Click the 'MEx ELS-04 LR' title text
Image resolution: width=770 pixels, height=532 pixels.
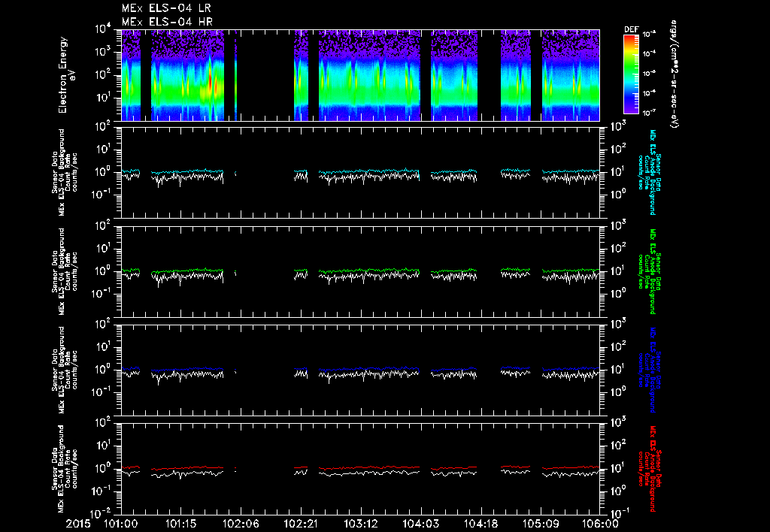[166, 8]
